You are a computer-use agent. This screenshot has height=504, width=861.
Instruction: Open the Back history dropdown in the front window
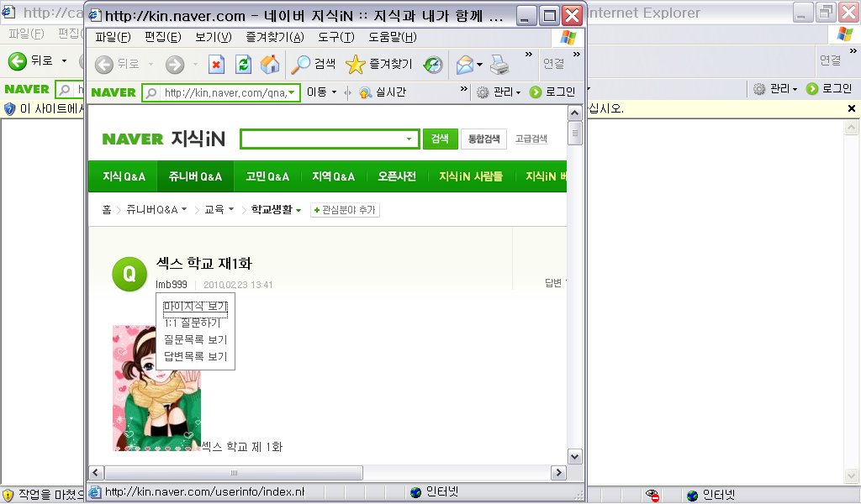[151, 65]
